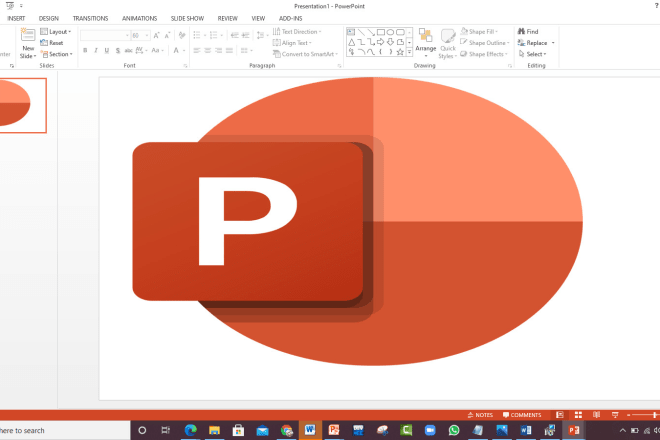Toggle Justify paragraph alignment
This screenshot has height=440, width=660.
[229, 51]
